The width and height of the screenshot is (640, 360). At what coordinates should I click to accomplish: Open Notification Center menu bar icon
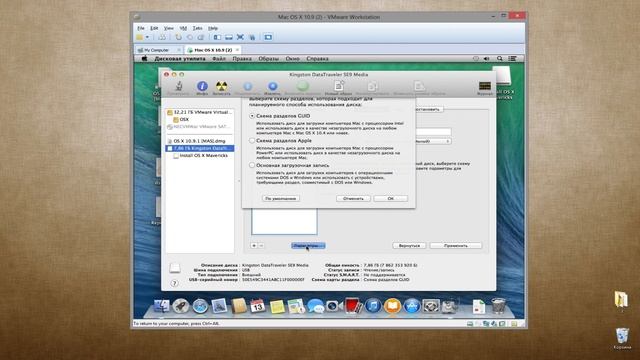tap(512, 59)
